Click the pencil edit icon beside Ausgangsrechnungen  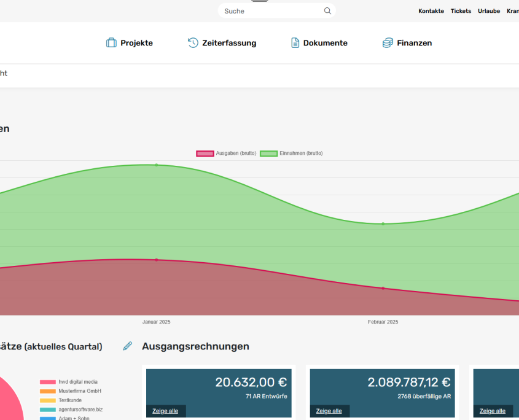pos(127,346)
